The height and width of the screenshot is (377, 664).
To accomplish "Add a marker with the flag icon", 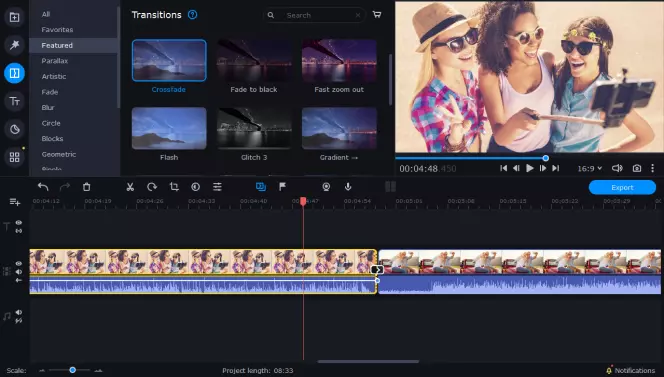I will (282, 187).
